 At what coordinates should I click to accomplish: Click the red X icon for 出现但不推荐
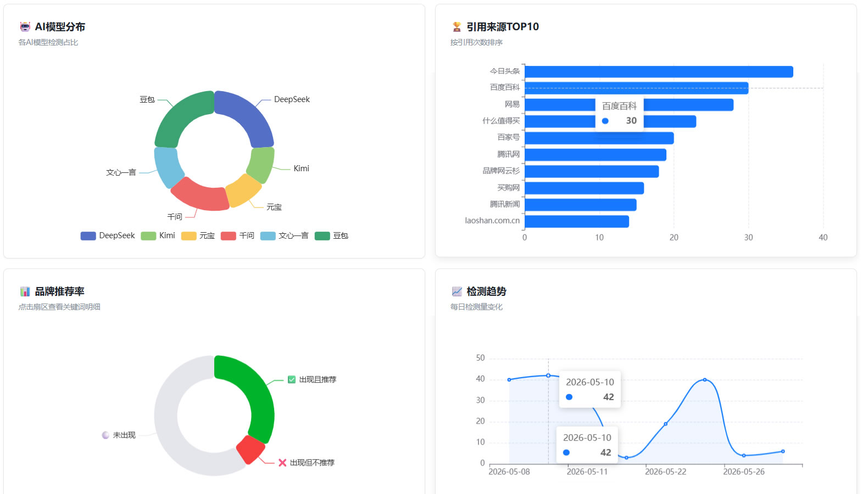282,463
